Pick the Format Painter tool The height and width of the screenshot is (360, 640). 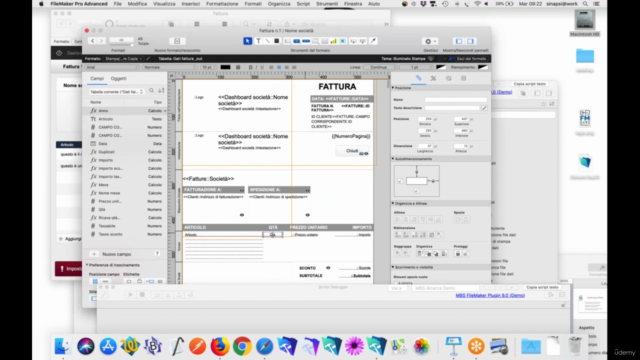click(x=373, y=41)
